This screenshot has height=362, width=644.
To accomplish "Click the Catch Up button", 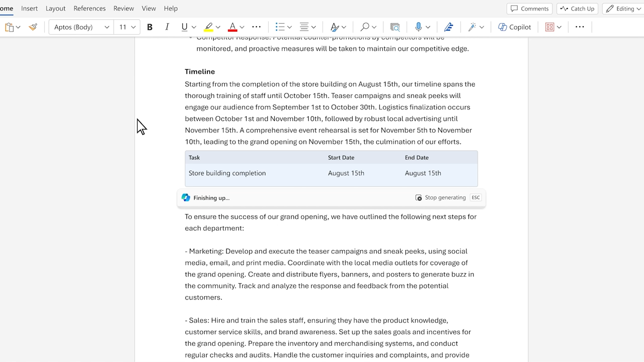I will [x=577, y=9].
